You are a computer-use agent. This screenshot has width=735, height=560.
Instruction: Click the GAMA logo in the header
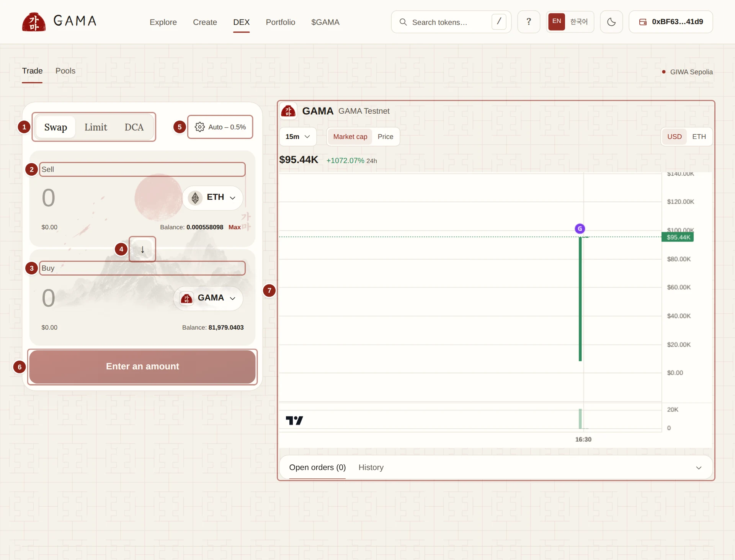point(59,21)
